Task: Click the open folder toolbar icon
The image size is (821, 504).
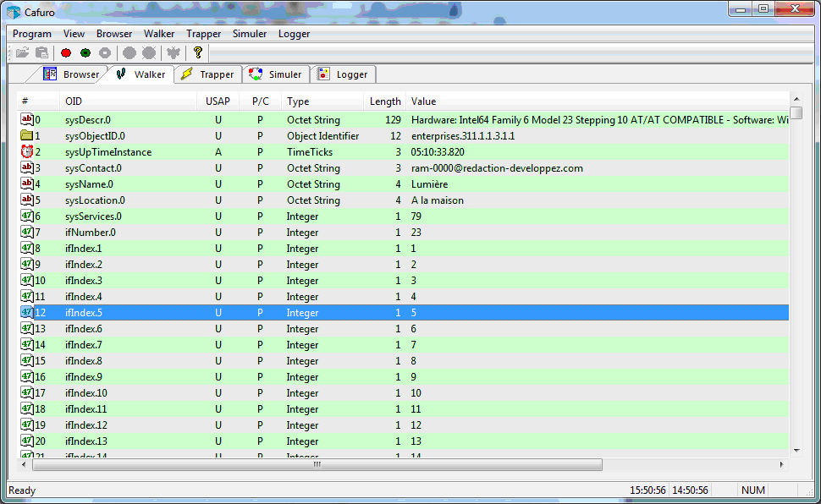Action: pos(22,52)
